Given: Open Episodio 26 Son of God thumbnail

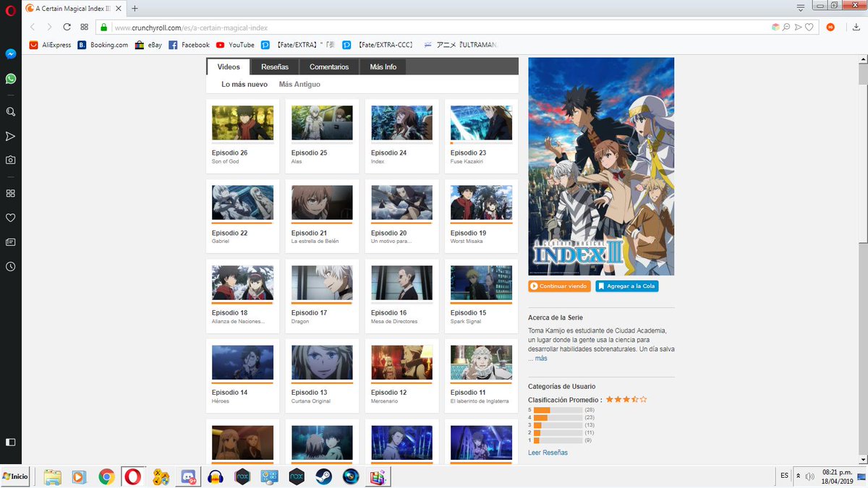Looking at the screenshot, I should 242,123.
